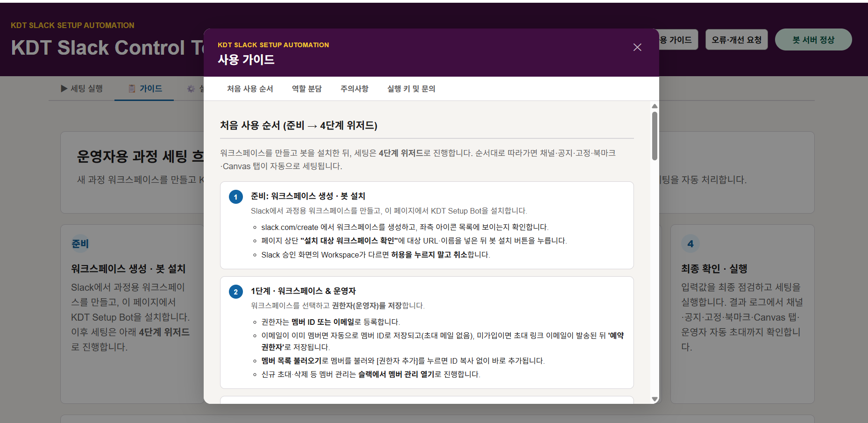
Task: Click the heading 1단계 · 워크스페이스 & 운영자
Action: 303,291
